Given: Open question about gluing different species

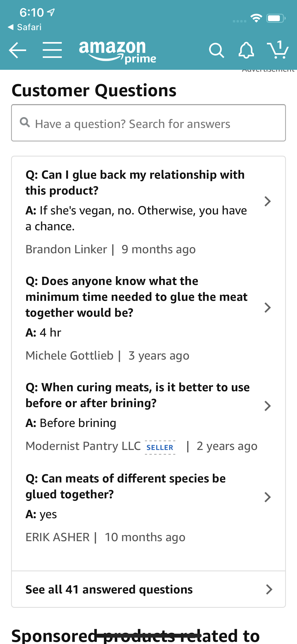Looking at the screenshot, I should coord(126,486).
